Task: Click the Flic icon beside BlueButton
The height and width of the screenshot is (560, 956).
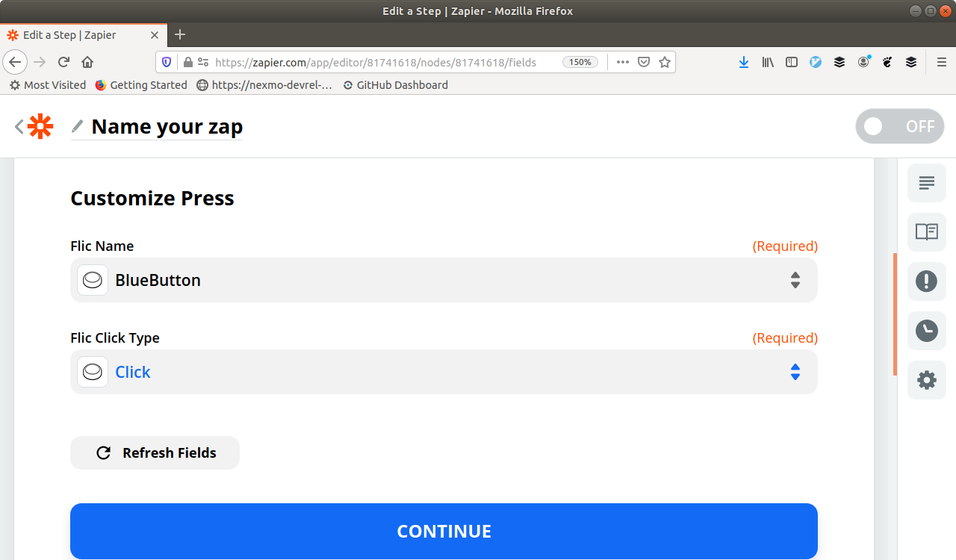Action: point(93,280)
